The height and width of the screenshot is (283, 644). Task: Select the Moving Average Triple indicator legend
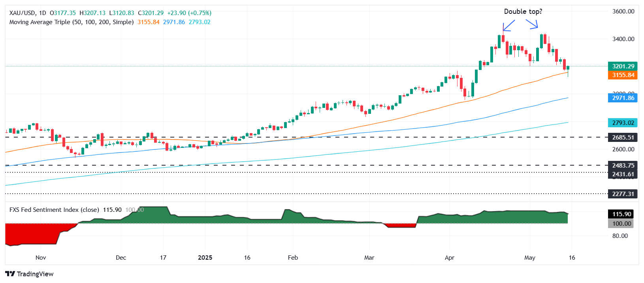pyautogui.click(x=71, y=22)
